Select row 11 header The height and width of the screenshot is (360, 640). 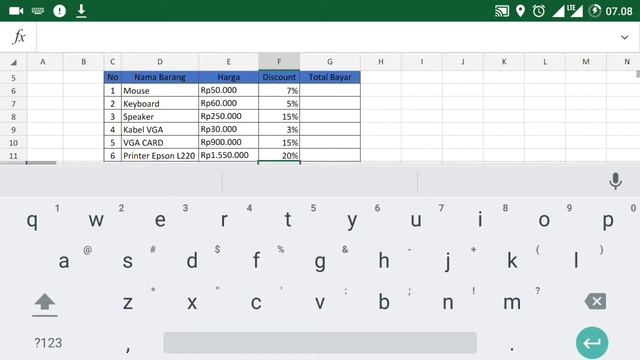[x=13, y=156]
